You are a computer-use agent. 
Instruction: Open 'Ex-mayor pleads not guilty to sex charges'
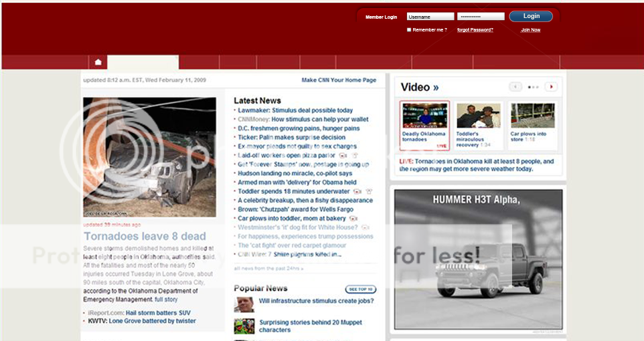(297, 146)
